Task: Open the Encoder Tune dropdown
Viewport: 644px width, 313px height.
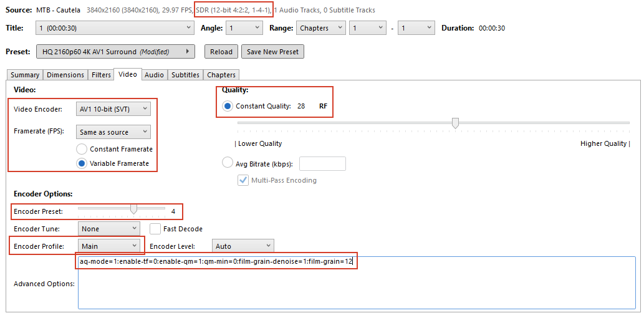Action: (x=107, y=229)
